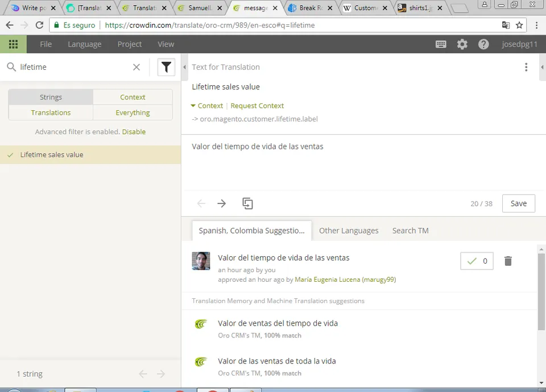Open the help question mark icon
546x392 pixels.
[483, 44]
